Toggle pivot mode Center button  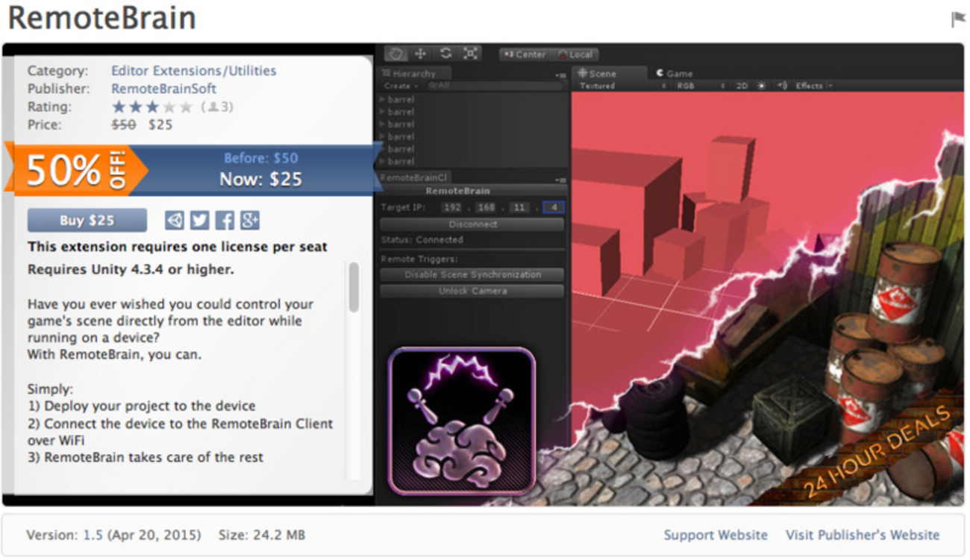525,54
